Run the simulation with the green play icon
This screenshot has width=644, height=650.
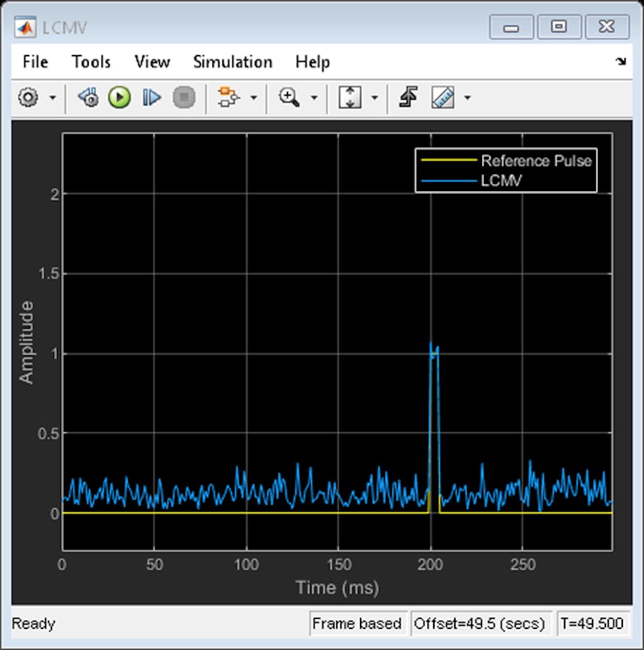(119, 97)
